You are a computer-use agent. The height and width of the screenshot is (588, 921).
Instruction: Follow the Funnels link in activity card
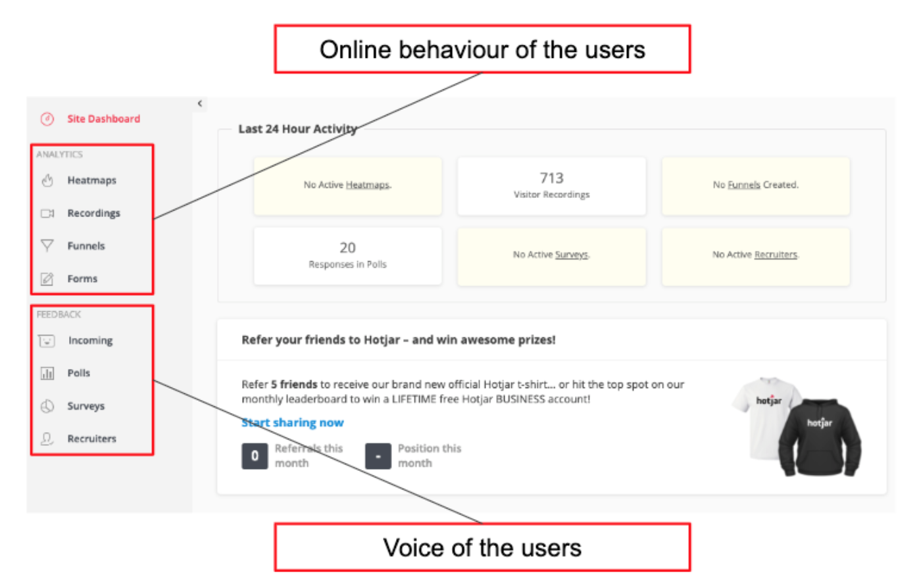point(743,185)
